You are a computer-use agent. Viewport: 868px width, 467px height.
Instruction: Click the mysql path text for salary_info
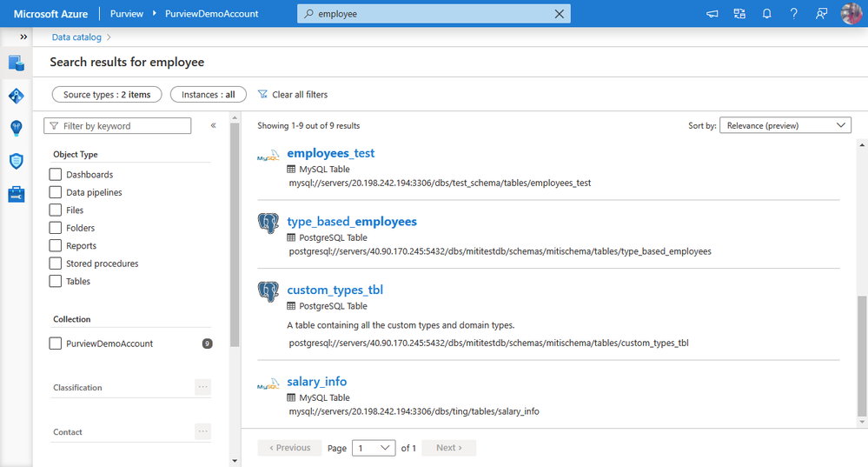[414, 411]
